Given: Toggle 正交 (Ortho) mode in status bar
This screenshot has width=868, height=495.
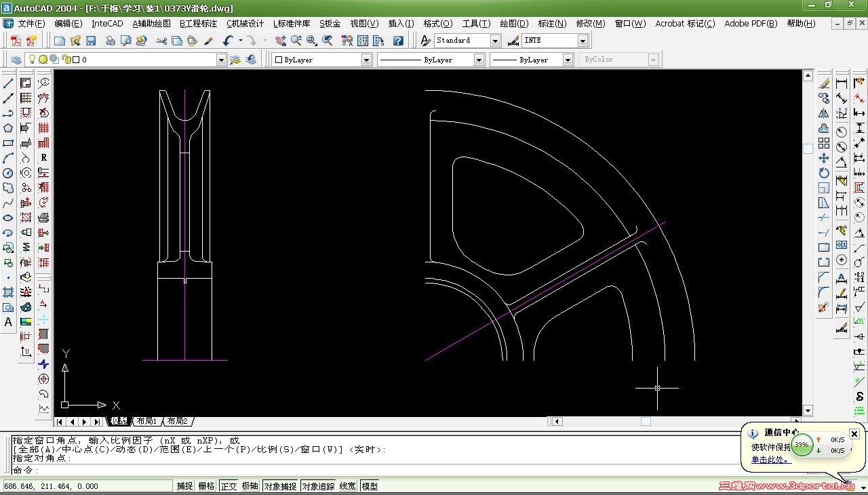Looking at the screenshot, I should pyautogui.click(x=229, y=486).
